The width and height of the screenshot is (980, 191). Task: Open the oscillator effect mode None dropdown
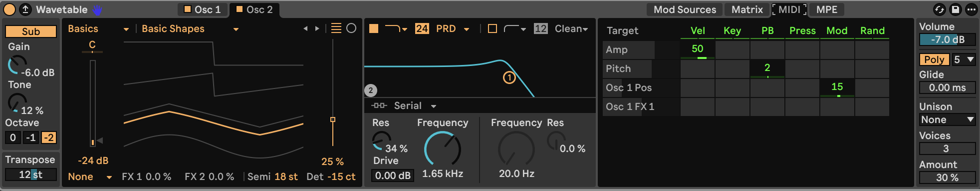pos(90,176)
